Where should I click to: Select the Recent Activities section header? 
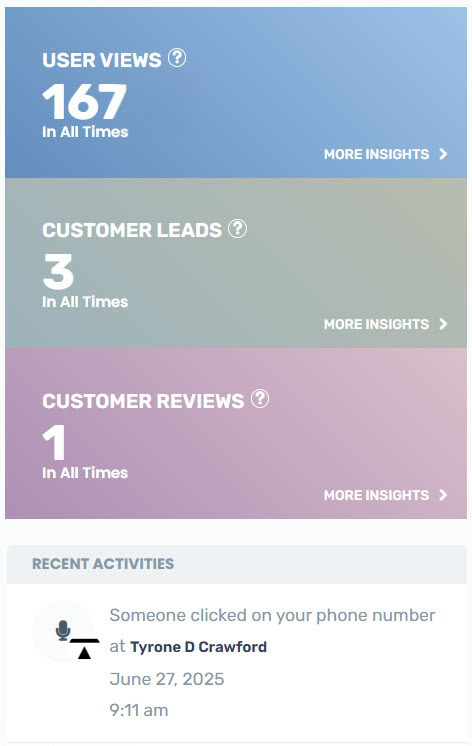(103, 564)
